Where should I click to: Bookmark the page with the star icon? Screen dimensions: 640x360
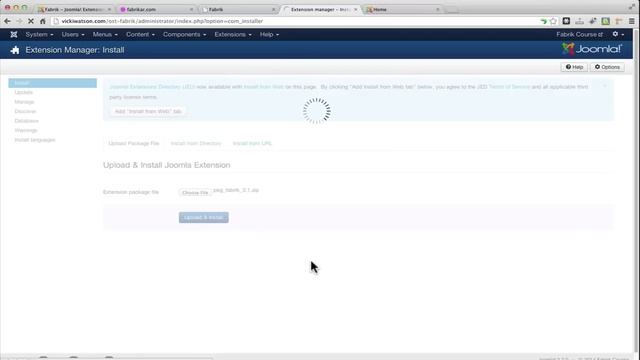click(x=553, y=21)
